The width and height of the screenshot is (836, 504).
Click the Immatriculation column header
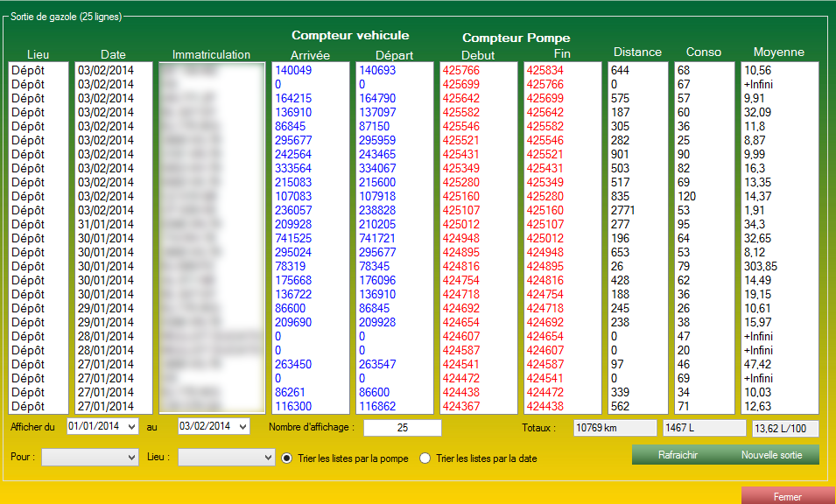tap(210, 53)
